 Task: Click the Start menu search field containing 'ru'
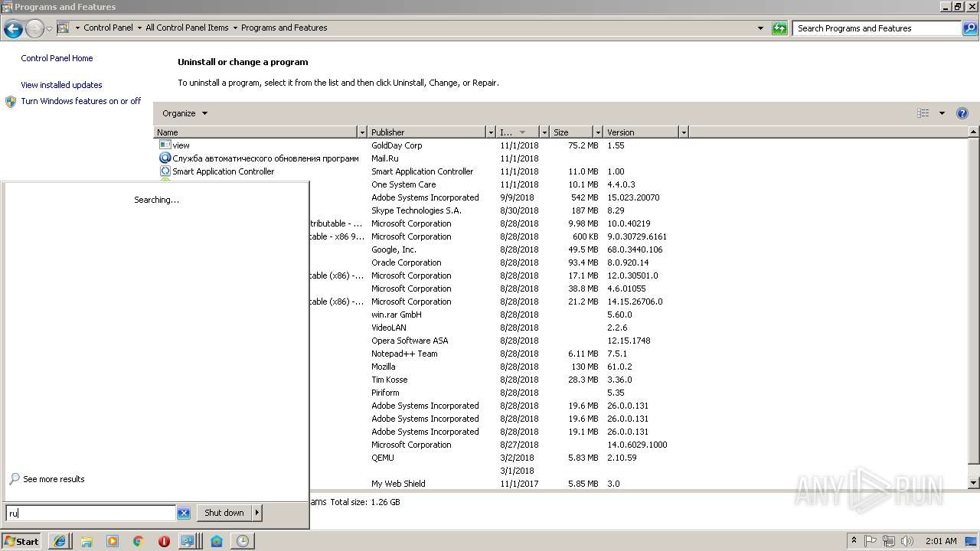[91, 514]
